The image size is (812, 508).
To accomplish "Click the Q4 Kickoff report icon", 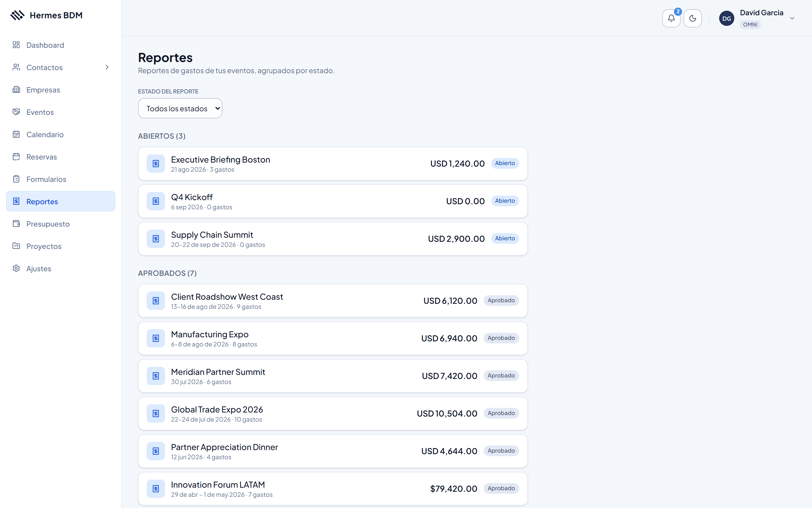I will click(156, 201).
